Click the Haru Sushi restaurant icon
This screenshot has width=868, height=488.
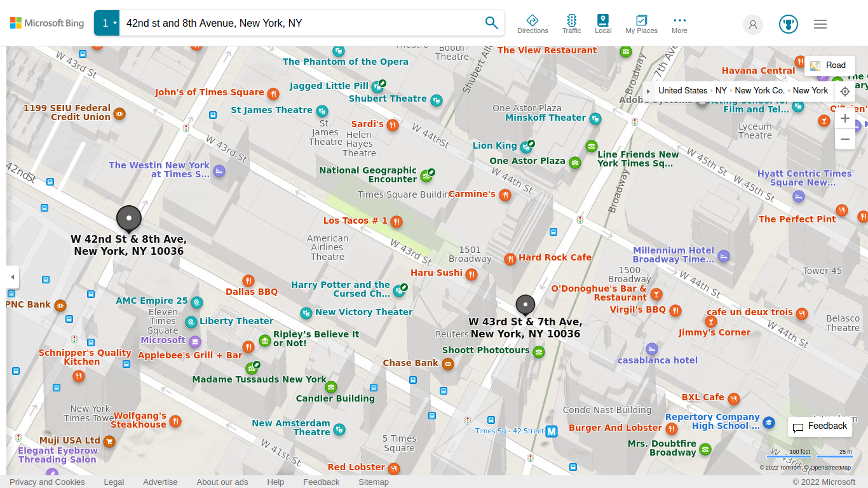point(471,274)
